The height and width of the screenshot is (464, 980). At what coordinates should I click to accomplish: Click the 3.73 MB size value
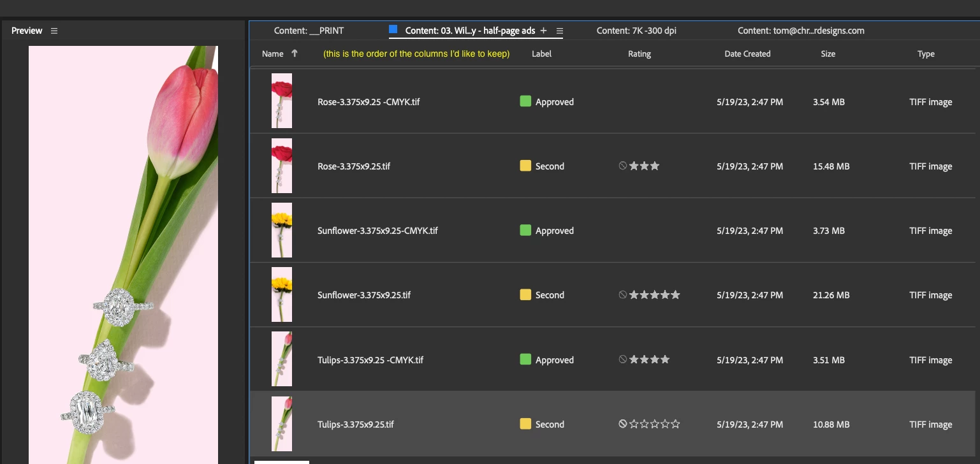(829, 231)
